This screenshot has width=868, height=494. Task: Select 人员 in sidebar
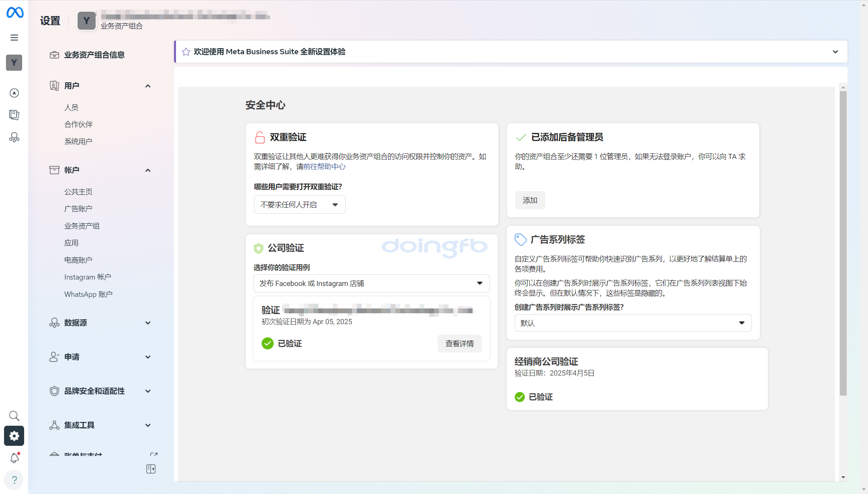71,108
